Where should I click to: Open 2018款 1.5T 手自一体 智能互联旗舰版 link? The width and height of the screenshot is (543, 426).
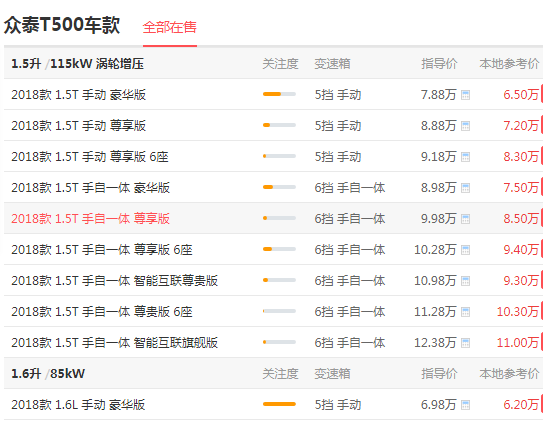114,343
